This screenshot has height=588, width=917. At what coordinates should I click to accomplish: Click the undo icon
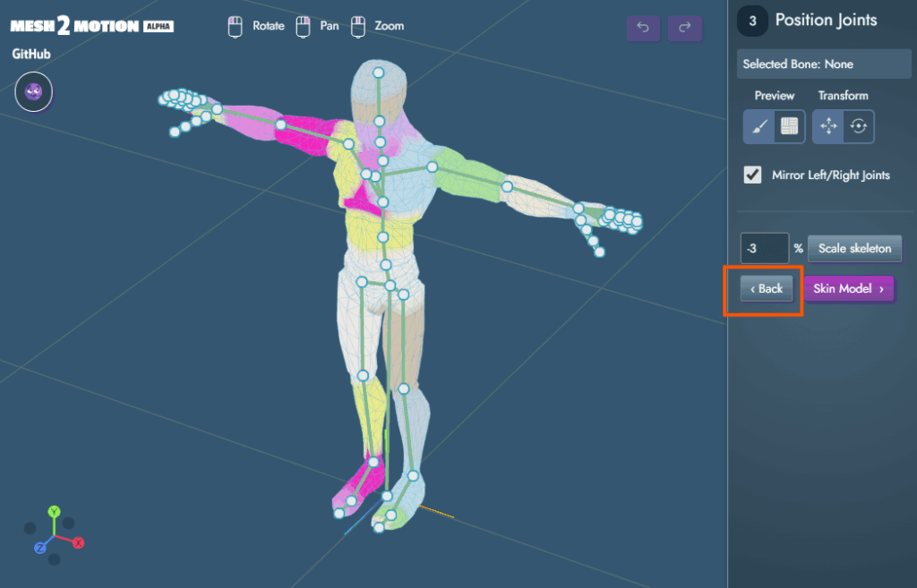(x=643, y=28)
